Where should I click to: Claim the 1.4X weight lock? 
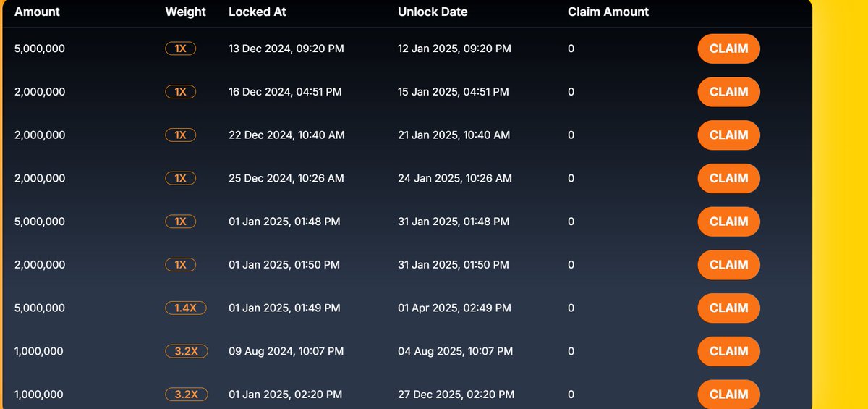coord(728,308)
